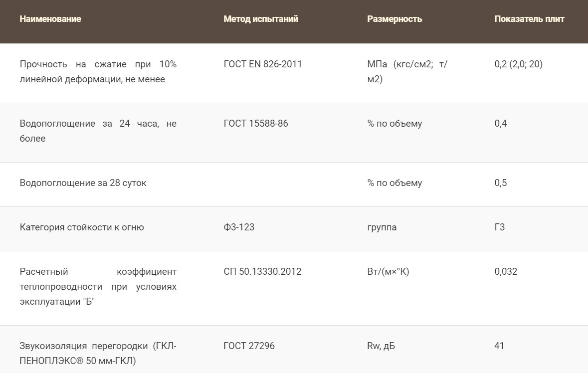Select the "ФЗ-123" test method cell
This screenshot has height=373, width=588.
tap(239, 227)
